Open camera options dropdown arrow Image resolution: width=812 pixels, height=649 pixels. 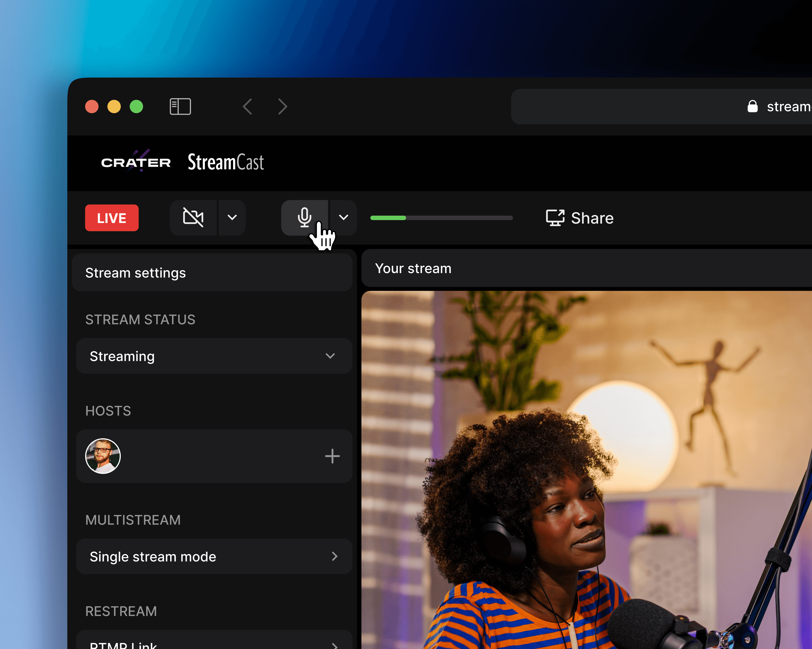click(232, 218)
